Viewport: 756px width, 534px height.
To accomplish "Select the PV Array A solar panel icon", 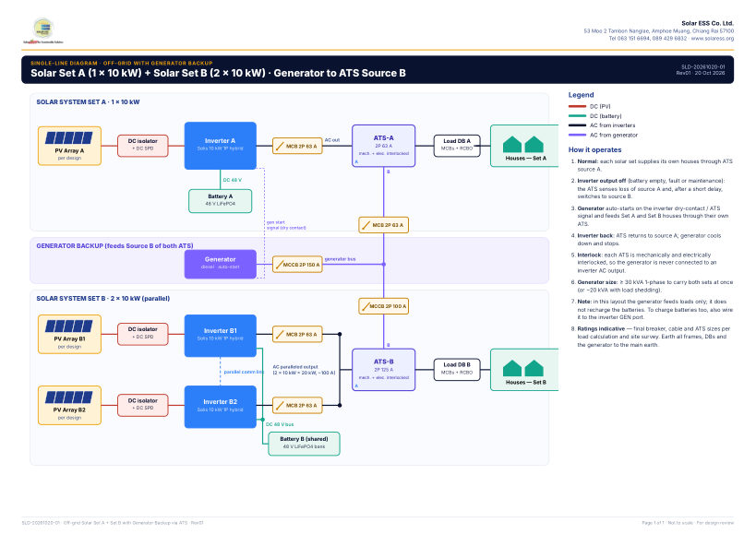I will [69, 138].
